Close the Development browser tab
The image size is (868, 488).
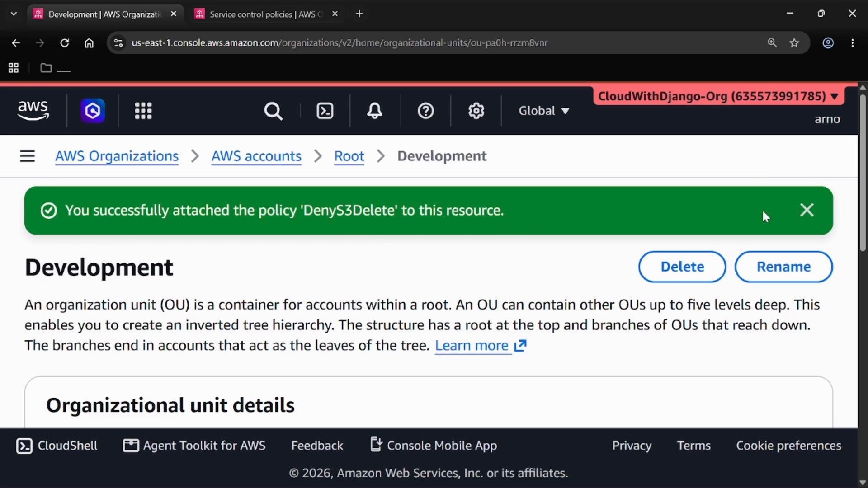point(174,14)
